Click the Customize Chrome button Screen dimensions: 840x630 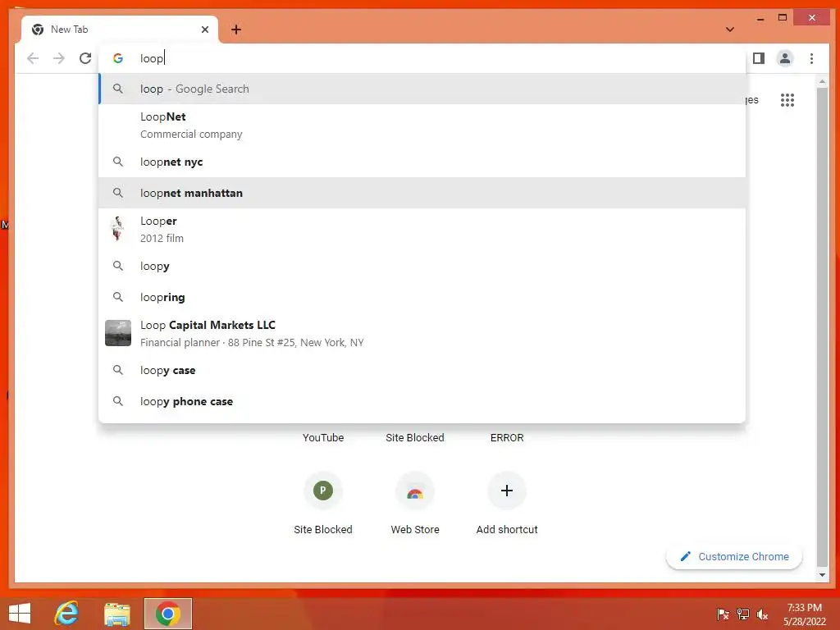click(734, 557)
